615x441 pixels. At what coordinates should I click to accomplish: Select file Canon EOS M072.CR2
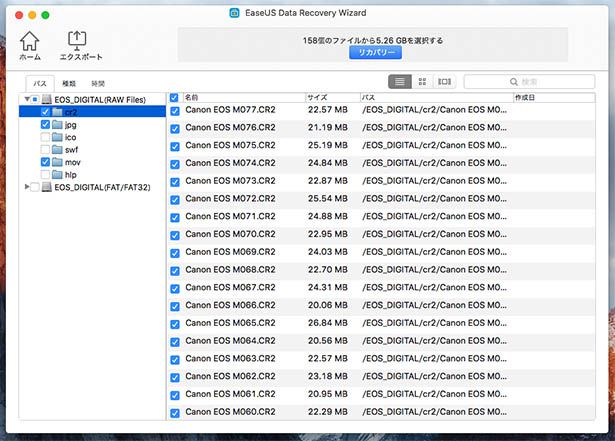(230, 199)
